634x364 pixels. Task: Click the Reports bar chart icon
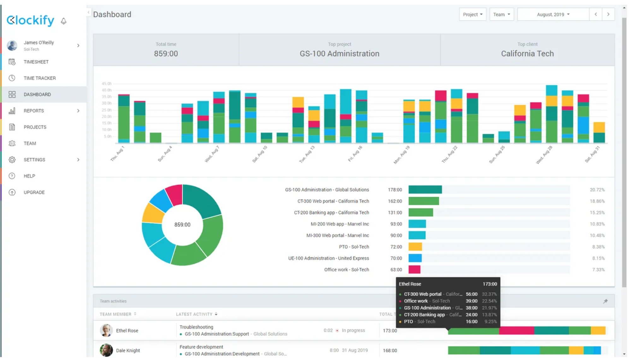point(12,111)
